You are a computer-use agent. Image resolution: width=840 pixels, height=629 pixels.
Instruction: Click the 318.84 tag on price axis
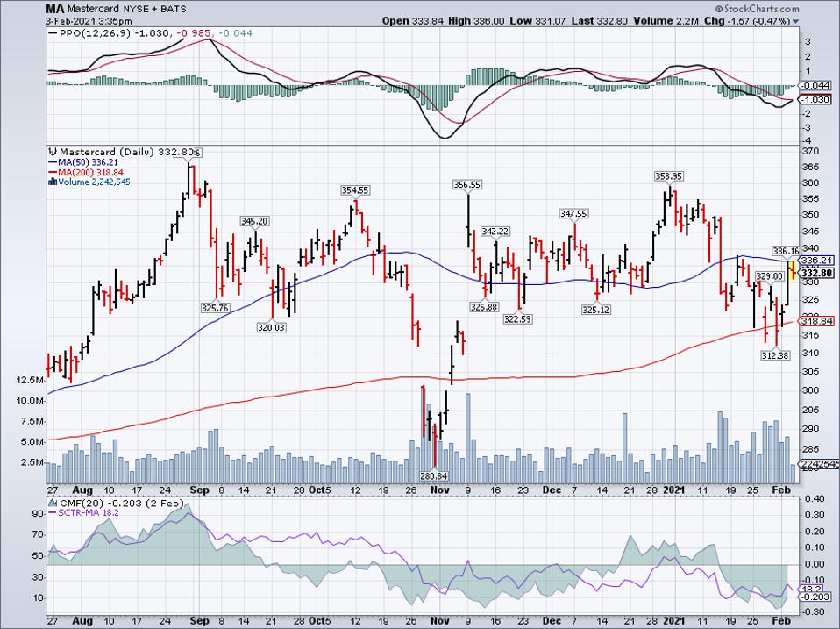coord(816,321)
